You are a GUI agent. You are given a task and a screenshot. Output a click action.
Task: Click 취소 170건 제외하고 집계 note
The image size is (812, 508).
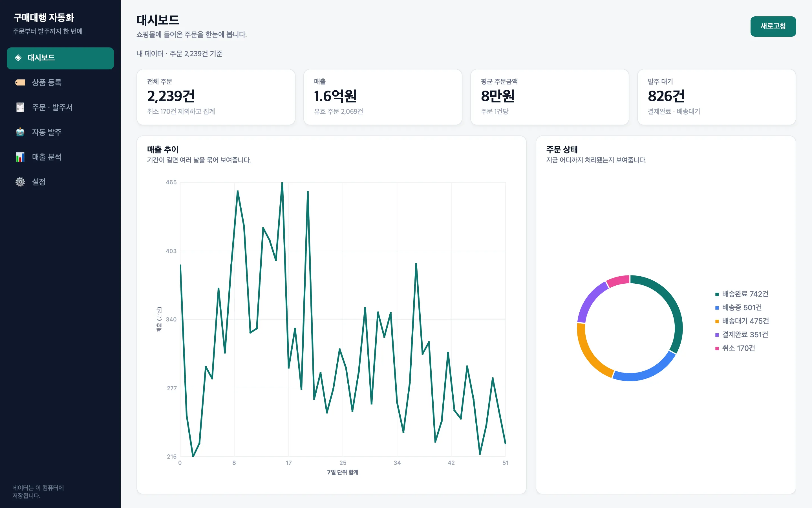(x=181, y=111)
